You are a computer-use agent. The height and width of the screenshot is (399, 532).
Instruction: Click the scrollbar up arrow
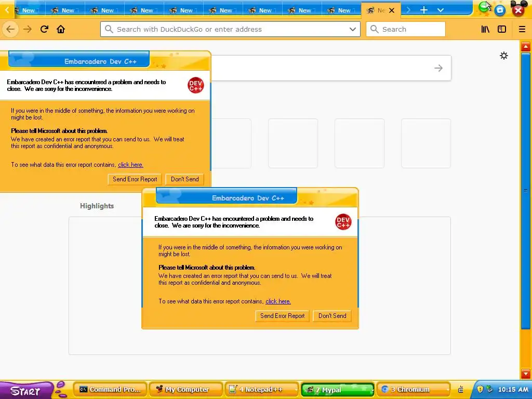[526, 46]
